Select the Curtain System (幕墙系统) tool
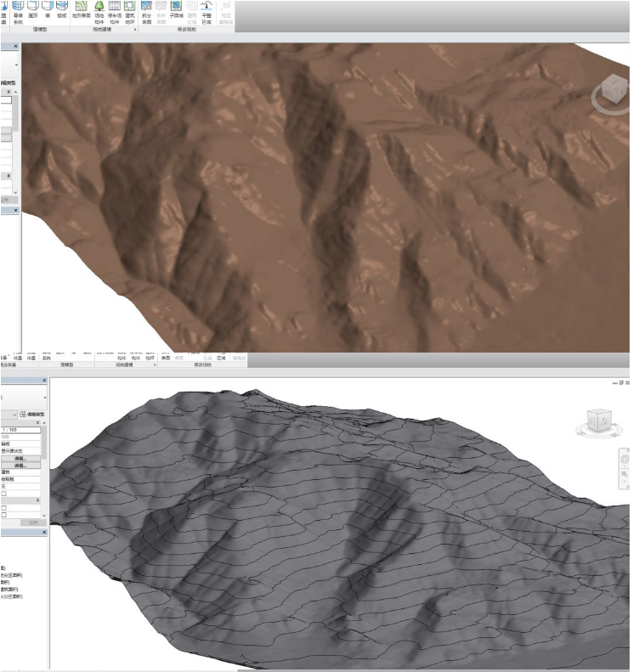Screen dimensions: 633x672 point(18,12)
